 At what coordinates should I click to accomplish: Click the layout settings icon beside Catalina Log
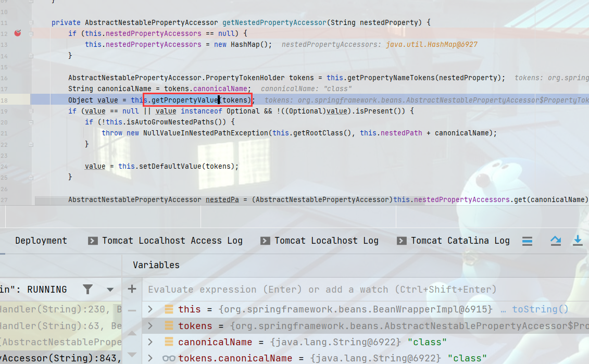[x=527, y=241]
